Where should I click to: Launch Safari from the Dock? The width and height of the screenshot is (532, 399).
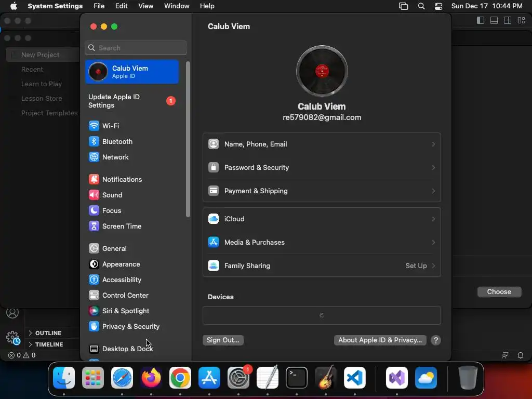(x=122, y=378)
